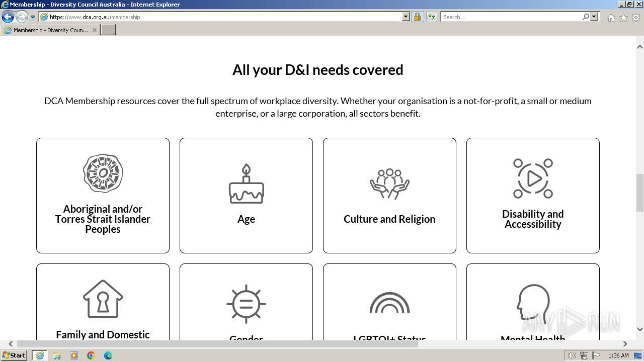Click the LGBTQI+ rainbow icon
644x362 pixels.
[x=389, y=303]
